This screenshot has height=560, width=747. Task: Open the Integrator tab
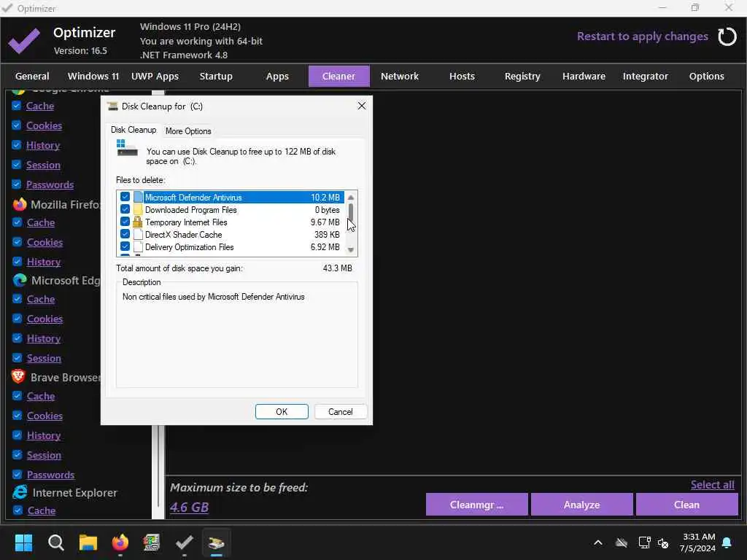(645, 76)
